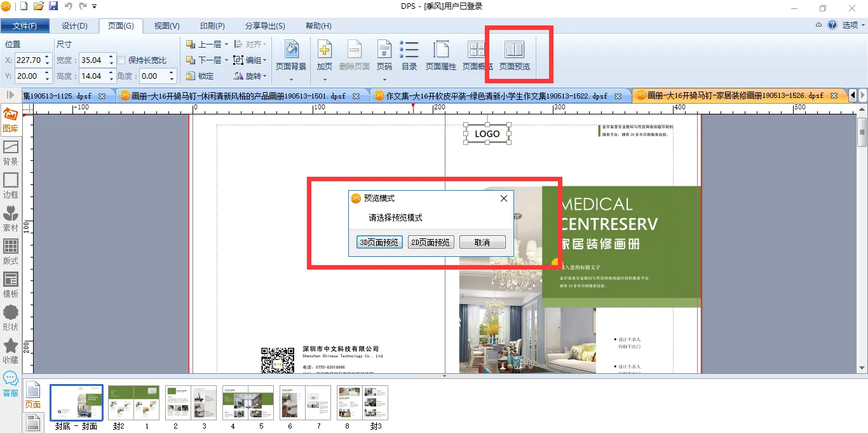
Task: Open the 选项 options dropdown
Action: point(854,25)
